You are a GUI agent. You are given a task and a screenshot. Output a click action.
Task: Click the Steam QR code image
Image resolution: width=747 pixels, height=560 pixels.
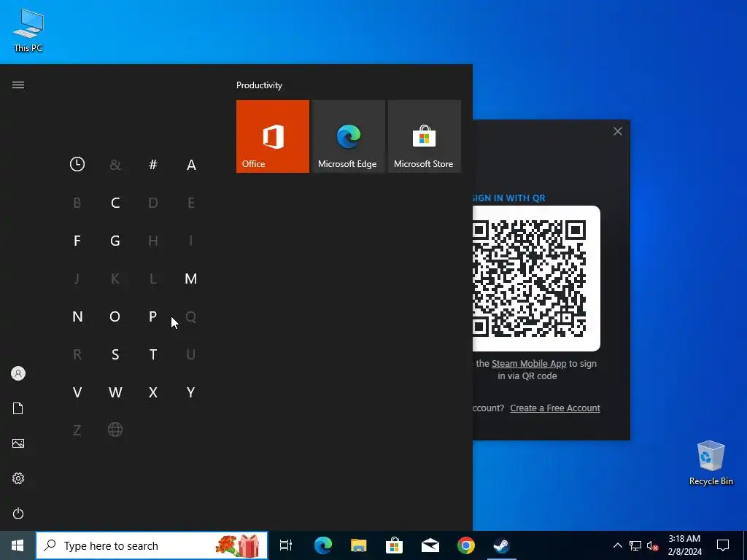pos(536,279)
